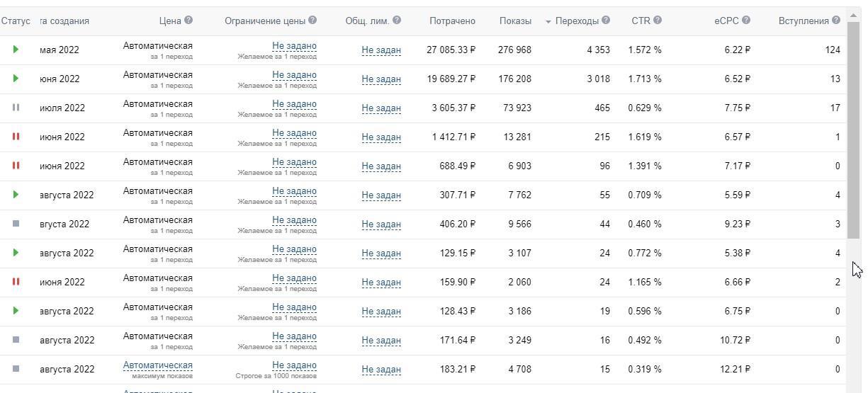868x393 pixels.
Task: Toggle red pause status for 1 412.71 ₽ row
Action: pyautogui.click(x=16, y=137)
